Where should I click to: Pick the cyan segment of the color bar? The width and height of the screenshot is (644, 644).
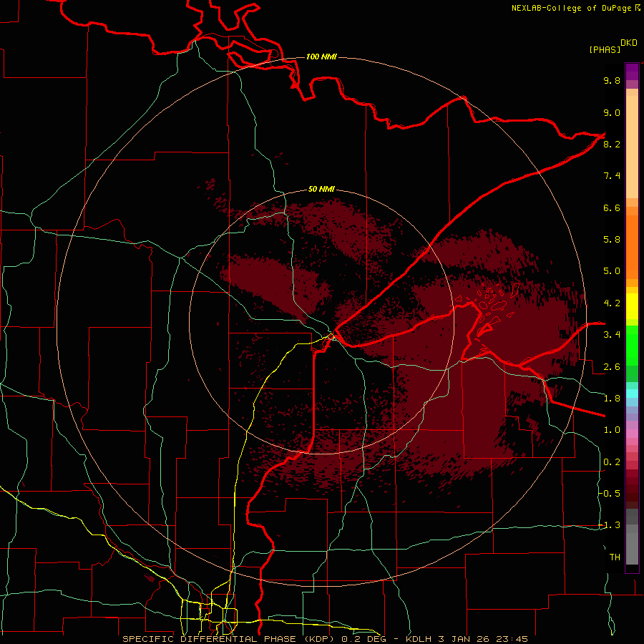click(x=632, y=394)
